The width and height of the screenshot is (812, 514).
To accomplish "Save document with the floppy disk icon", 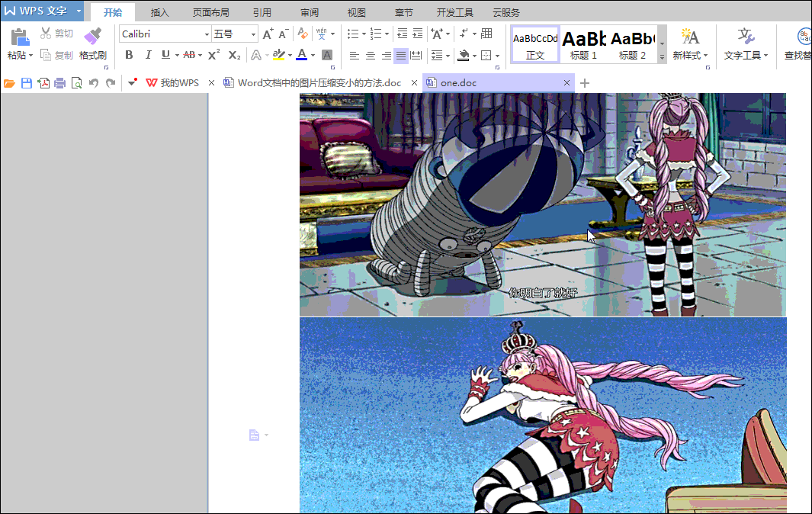I will [x=27, y=83].
